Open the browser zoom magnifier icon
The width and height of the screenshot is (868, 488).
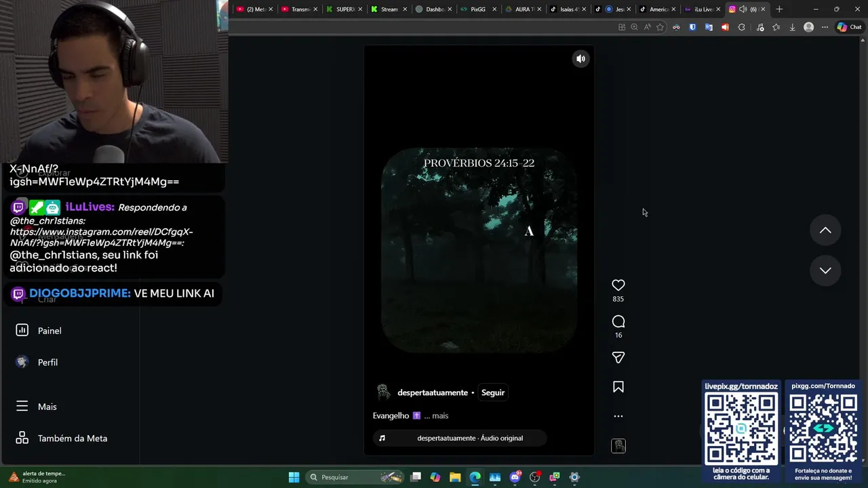coord(634,27)
